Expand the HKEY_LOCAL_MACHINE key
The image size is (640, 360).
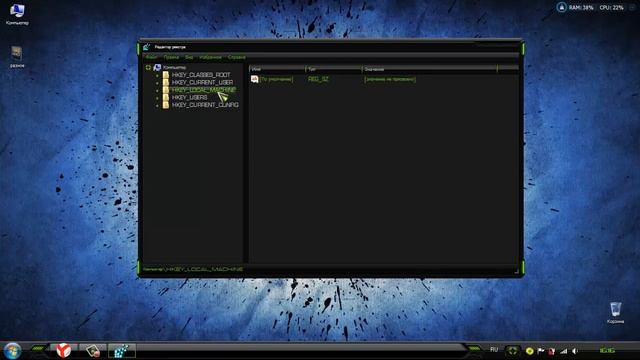[x=158, y=90]
